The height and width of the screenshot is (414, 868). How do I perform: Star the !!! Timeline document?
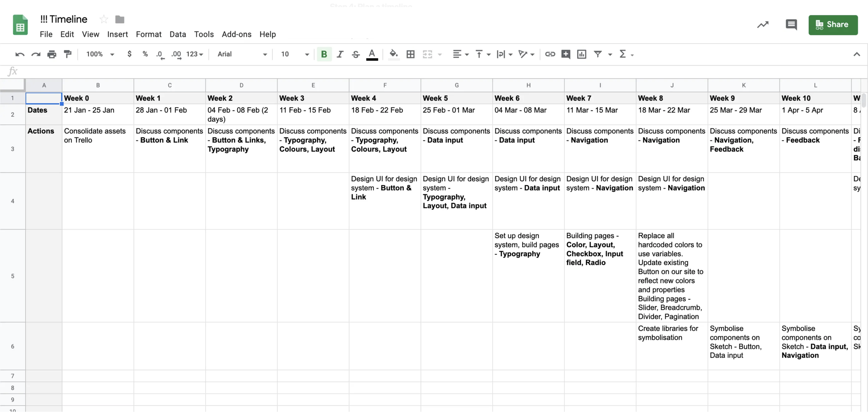[x=103, y=19]
